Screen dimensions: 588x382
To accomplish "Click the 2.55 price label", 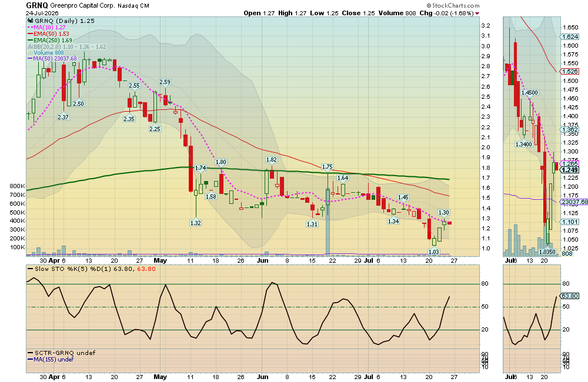I will pos(134,85).
